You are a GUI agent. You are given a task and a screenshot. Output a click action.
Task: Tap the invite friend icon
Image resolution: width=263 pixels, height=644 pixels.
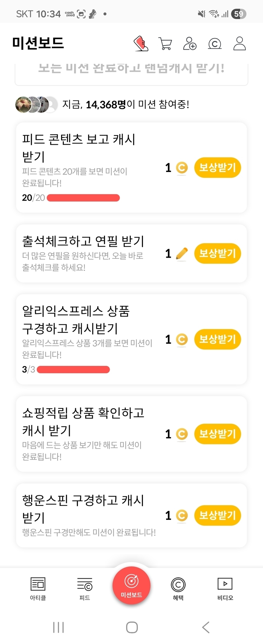(x=190, y=43)
